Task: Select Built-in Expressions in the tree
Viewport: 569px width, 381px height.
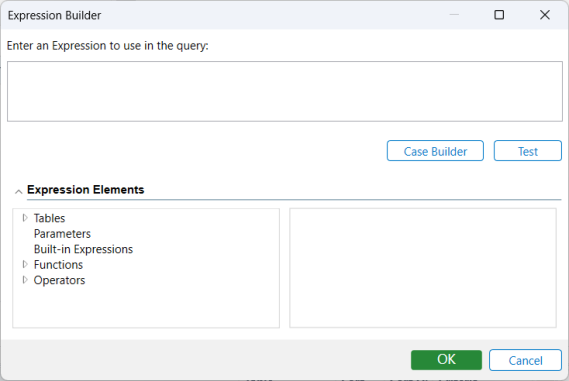Action: click(x=83, y=249)
